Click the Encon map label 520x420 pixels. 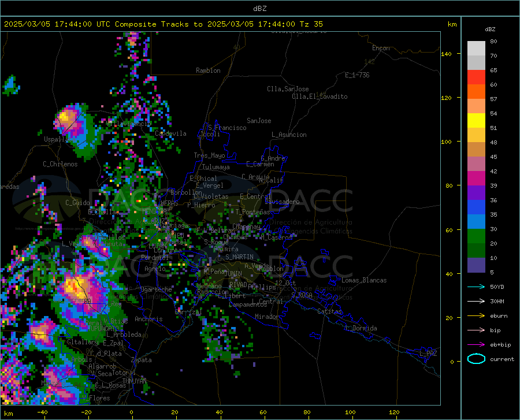coord(381,48)
